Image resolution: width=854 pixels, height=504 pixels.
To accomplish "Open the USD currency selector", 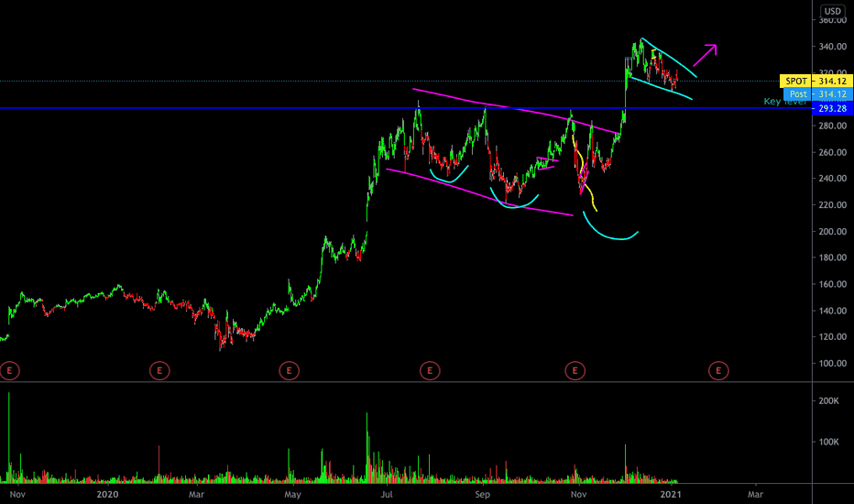I will pos(832,11).
